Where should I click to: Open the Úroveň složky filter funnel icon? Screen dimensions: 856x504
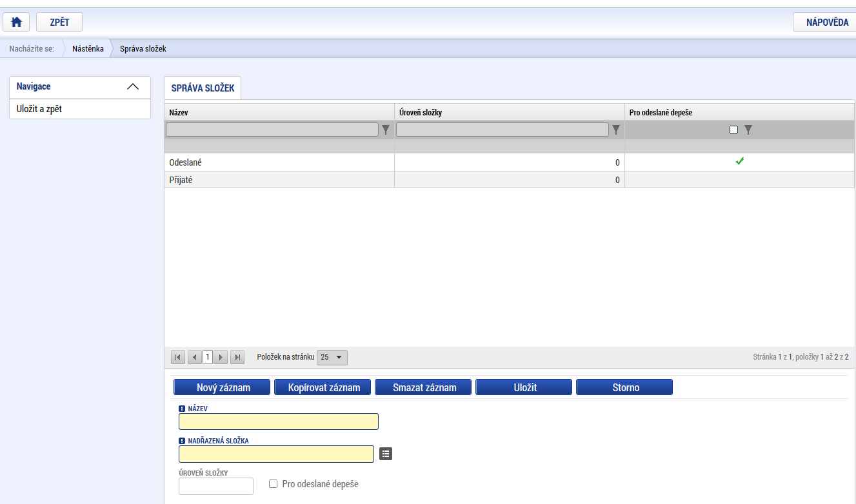616,130
